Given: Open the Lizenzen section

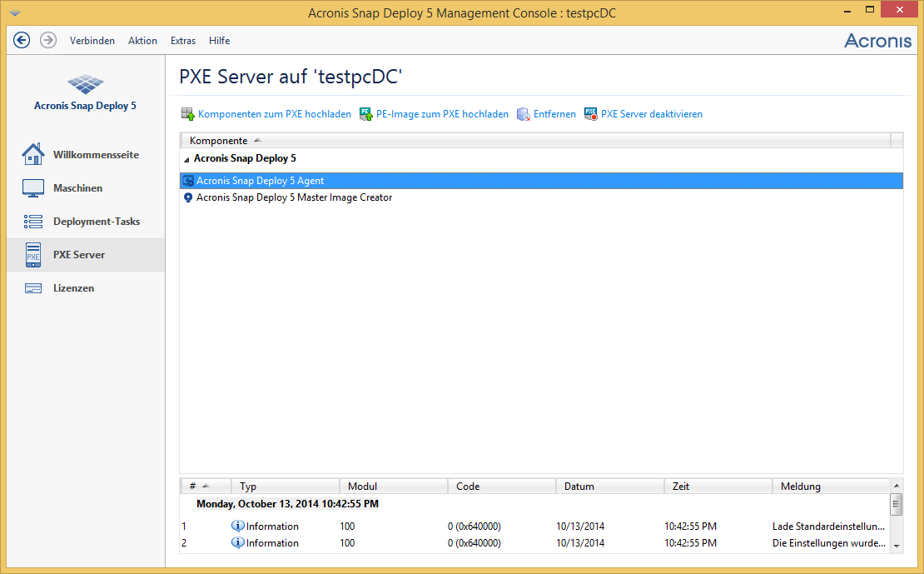Looking at the screenshot, I should pos(86,288).
